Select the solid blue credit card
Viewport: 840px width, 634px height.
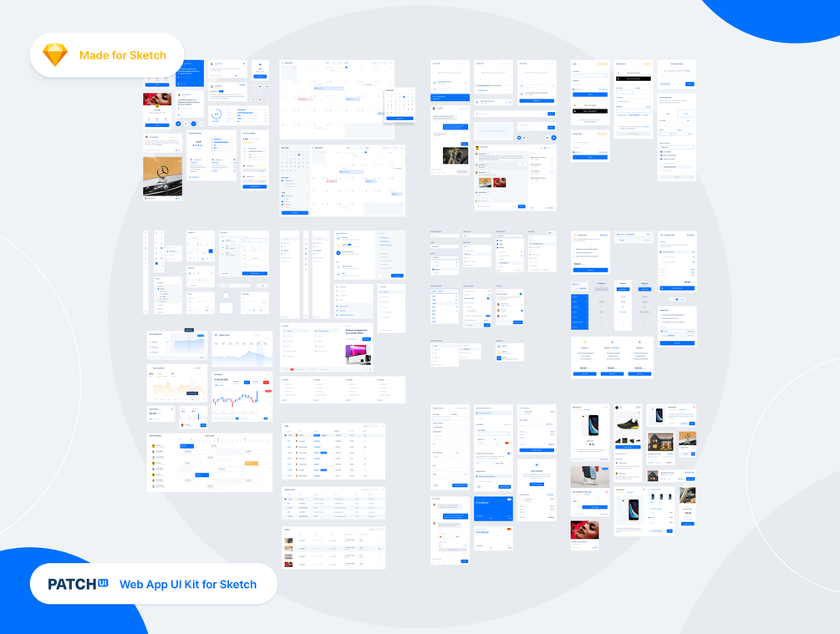point(493,509)
